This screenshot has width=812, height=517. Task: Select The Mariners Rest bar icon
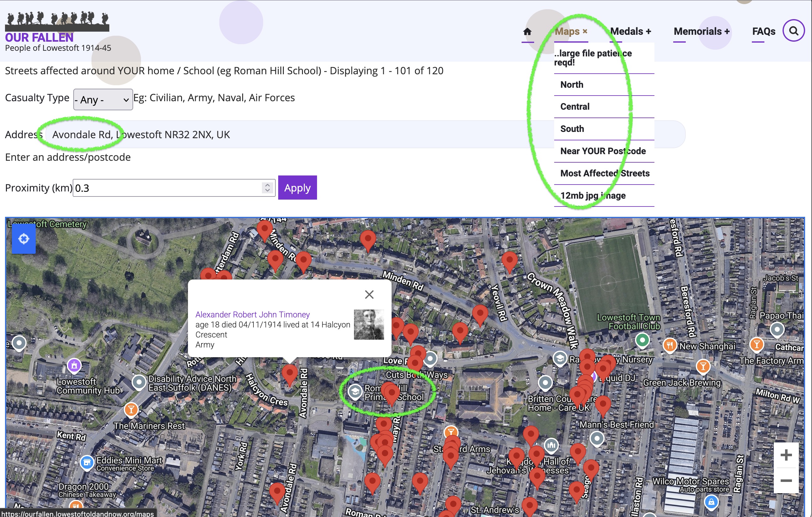pyautogui.click(x=131, y=410)
